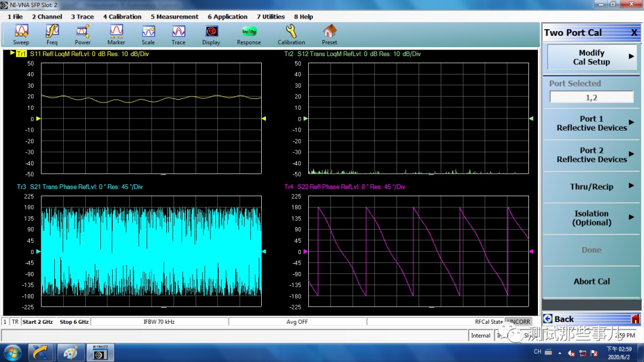This screenshot has width=644, height=362.
Task: Open the Power toolbar icon
Action: pos(82,35)
